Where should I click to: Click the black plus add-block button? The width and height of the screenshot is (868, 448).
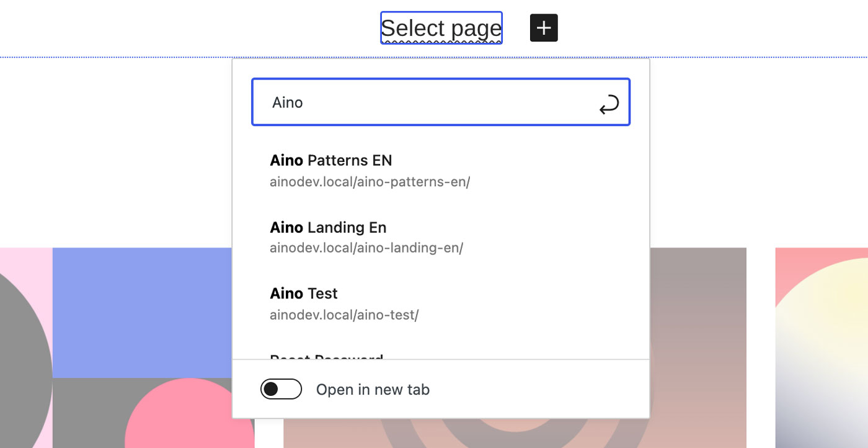coord(544,28)
